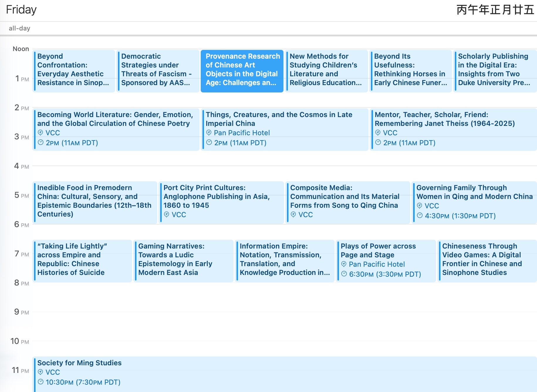Open Beyond Confrontation: Everyday Aesthetic Resistance event
The image size is (537, 392).
pos(73,70)
